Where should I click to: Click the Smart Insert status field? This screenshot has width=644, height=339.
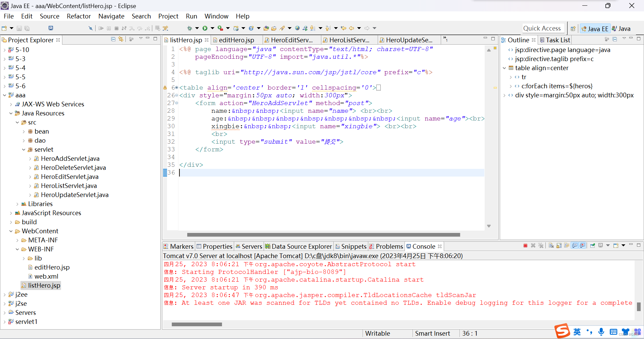[432, 333]
